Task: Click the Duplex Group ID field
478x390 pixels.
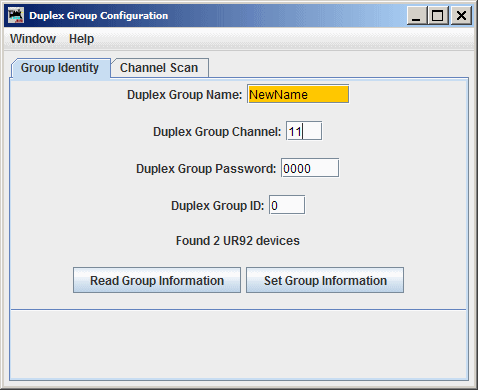Action: [287, 205]
